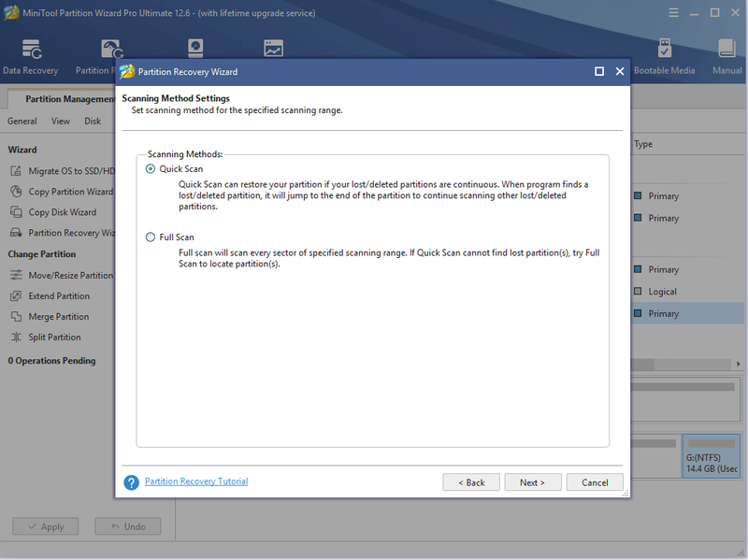
Task: Launch the Copy Disk Wizard icon
Action: (16, 212)
